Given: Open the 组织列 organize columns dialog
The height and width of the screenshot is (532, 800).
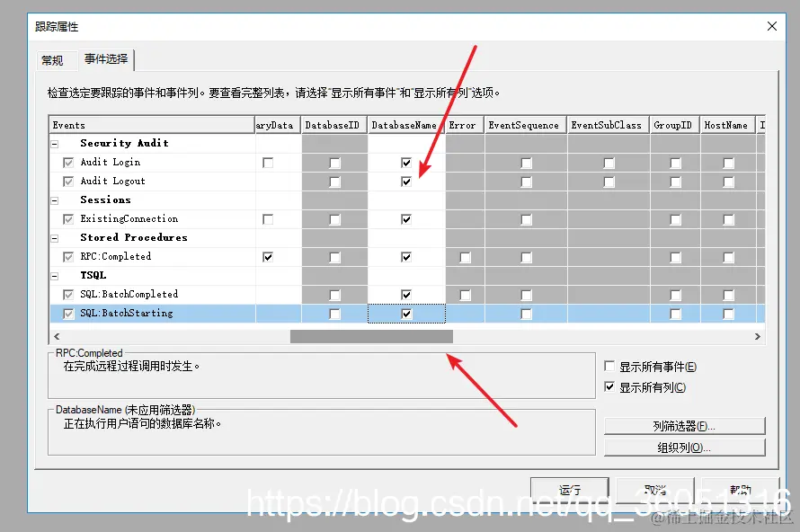Looking at the screenshot, I should click(685, 448).
